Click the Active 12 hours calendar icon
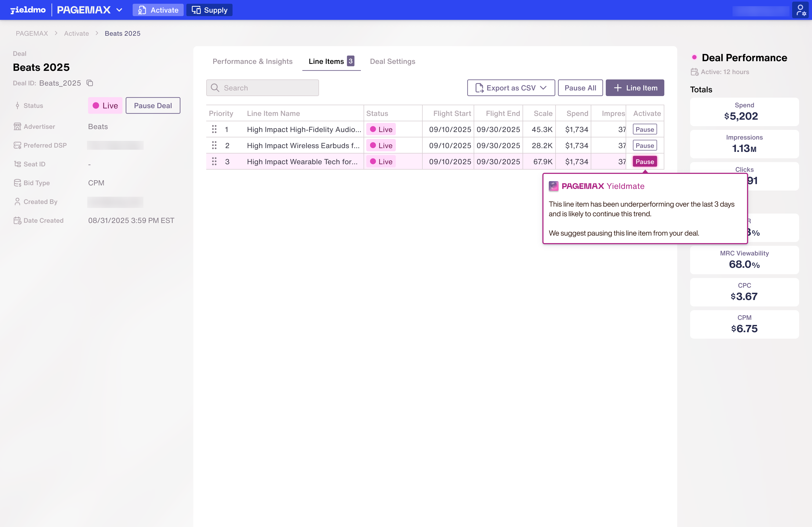The width and height of the screenshot is (812, 527). click(694, 72)
